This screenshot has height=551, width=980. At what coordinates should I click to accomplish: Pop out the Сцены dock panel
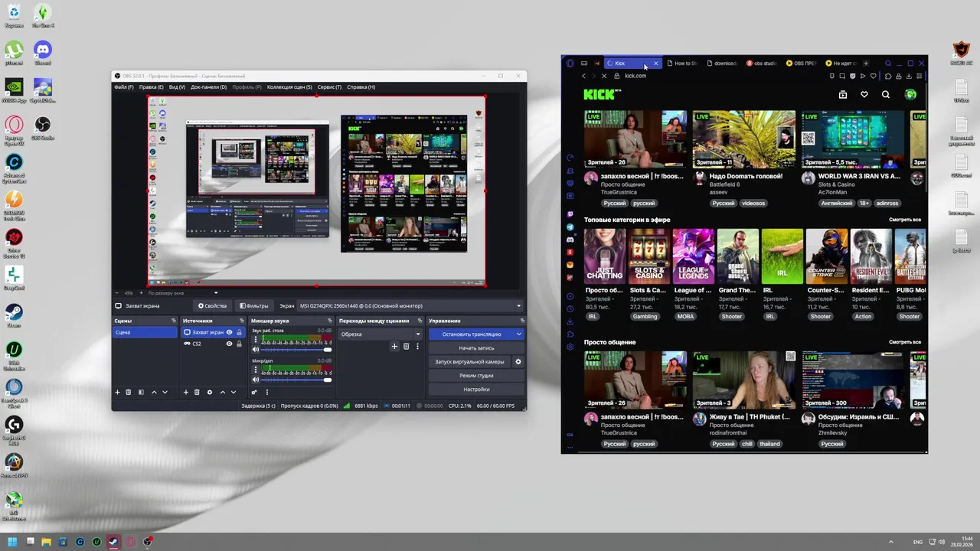pos(174,321)
